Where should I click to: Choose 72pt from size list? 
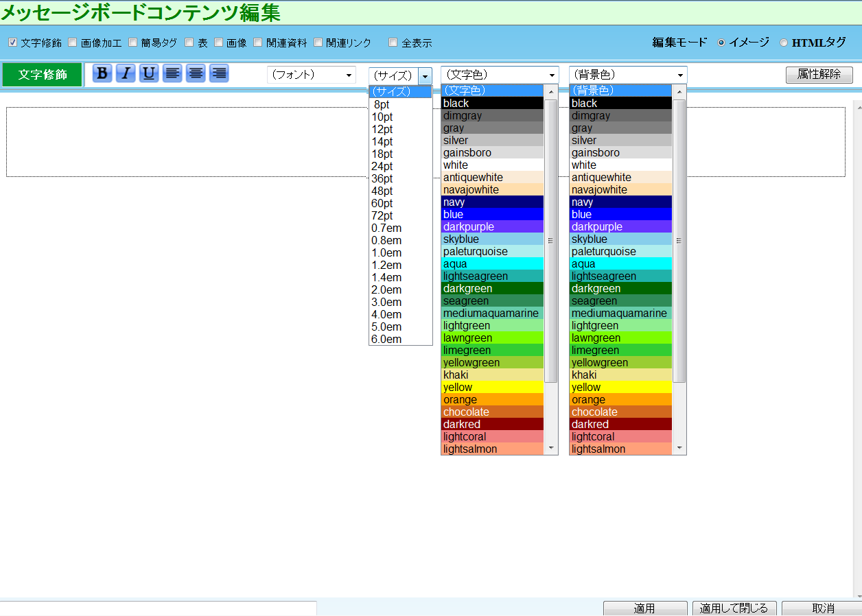tap(401, 216)
